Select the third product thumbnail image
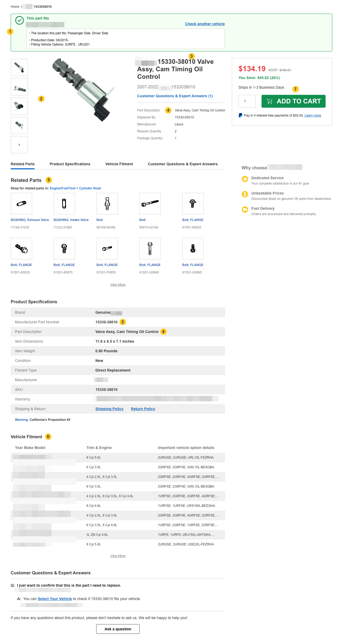The width and height of the screenshot is (343, 644). pyautogui.click(x=19, y=106)
